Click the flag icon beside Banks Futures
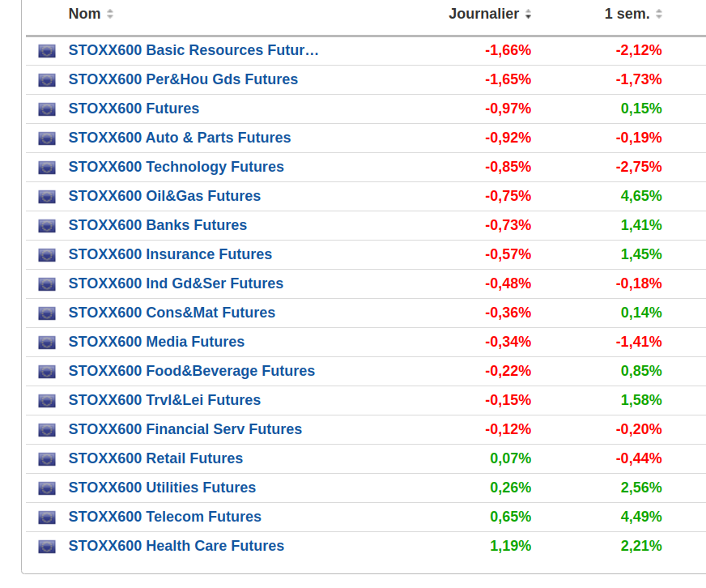 pyautogui.click(x=47, y=226)
